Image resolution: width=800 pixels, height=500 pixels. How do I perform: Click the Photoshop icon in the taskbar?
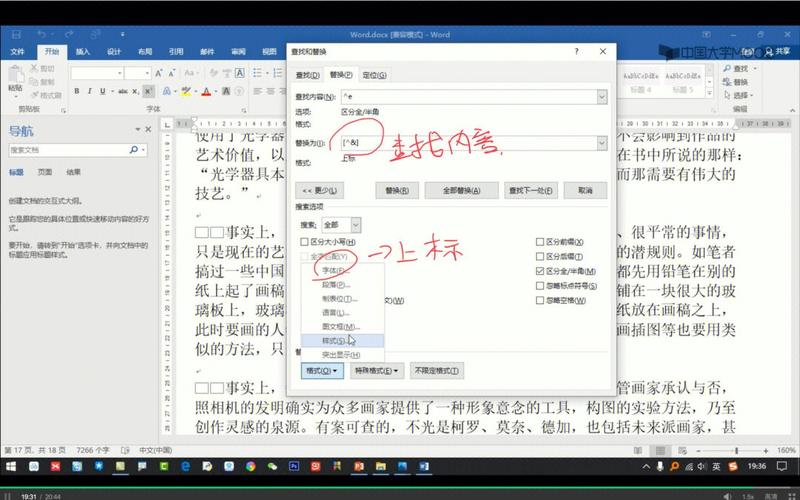pyautogui.click(x=294, y=466)
